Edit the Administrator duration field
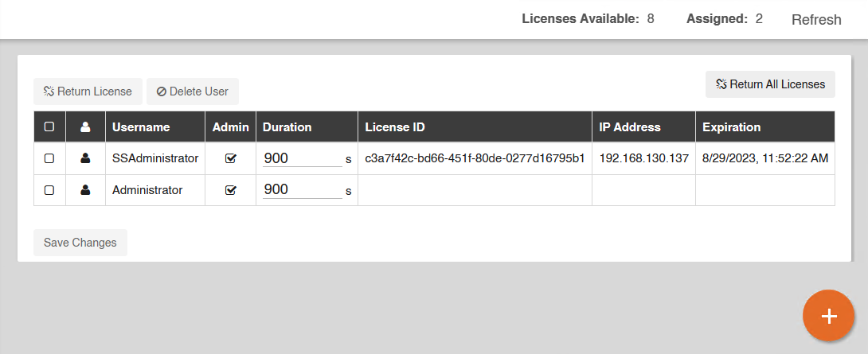The width and height of the screenshot is (868, 354). 302,190
